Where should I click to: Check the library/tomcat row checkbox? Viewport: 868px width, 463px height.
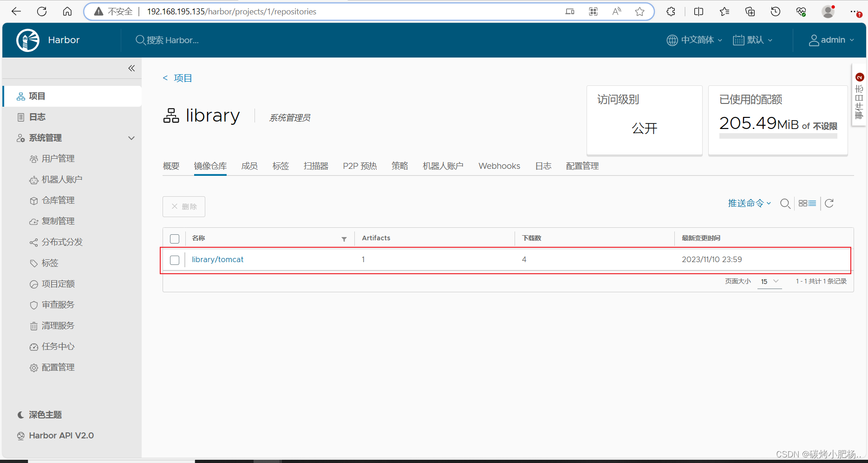175,260
